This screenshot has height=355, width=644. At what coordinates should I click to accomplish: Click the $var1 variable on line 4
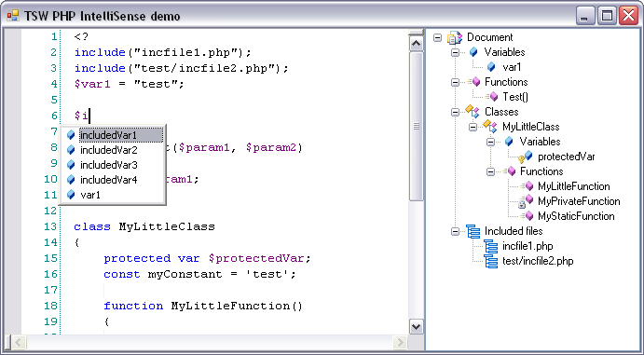coord(92,85)
